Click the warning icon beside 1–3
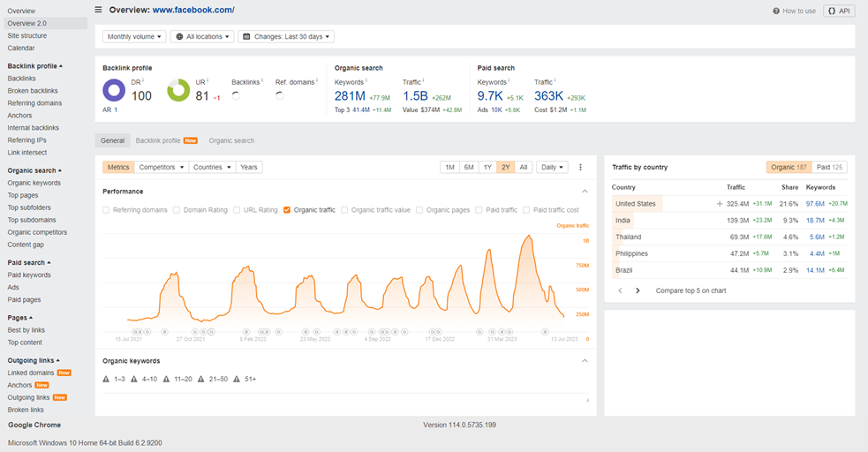The width and height of the screenshot is (868, 452). 106,379
